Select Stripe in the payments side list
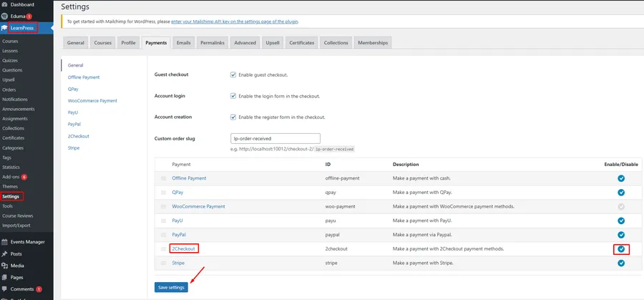Screen dimensions: 644x300 [74, 147]
